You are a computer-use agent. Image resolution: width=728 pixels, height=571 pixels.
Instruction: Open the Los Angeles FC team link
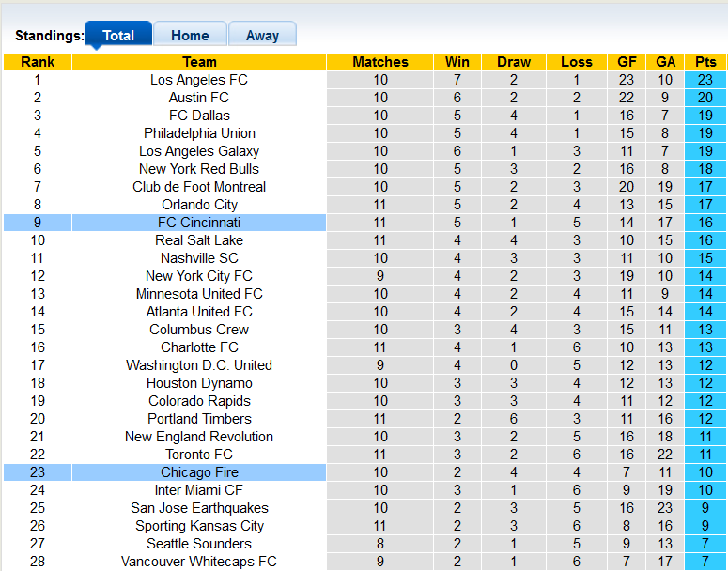point(199,80)
